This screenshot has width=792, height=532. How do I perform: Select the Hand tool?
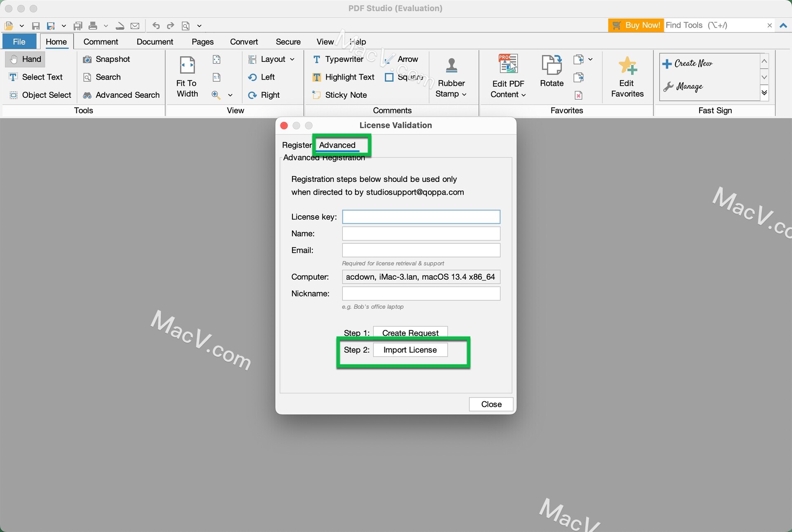[26, 59]
